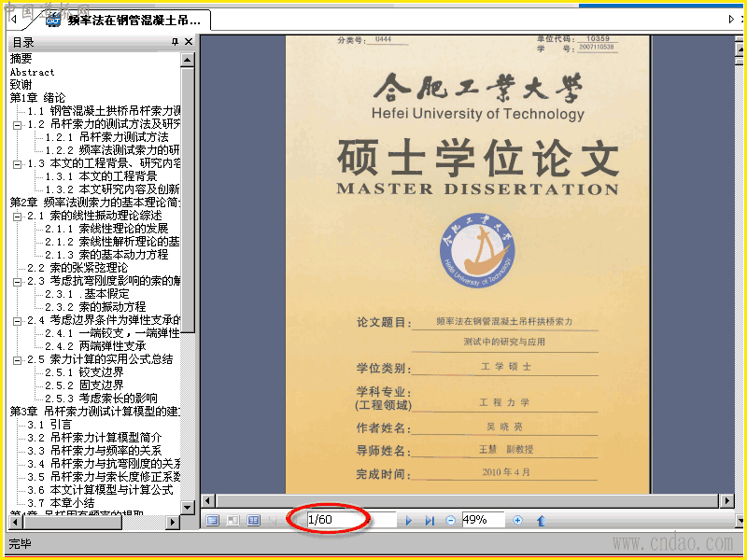Viewport: 747px width, 560px height.
Task: Close the 目录 contents panel
Action: coord(189,42)
